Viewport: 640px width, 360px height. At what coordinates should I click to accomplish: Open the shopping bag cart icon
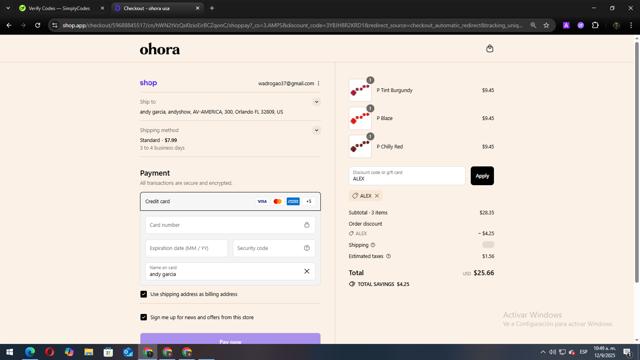pyautogui.click(x=489, y=49)
